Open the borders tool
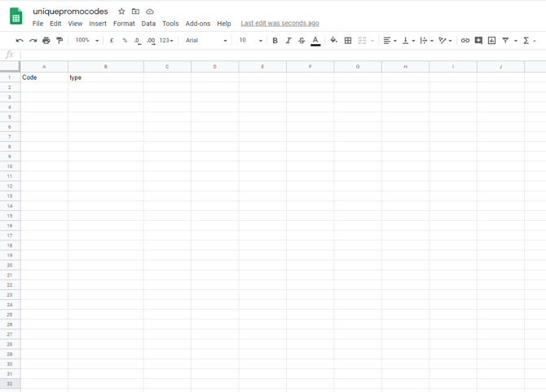The image size is (546, 392). click(348, 41)
